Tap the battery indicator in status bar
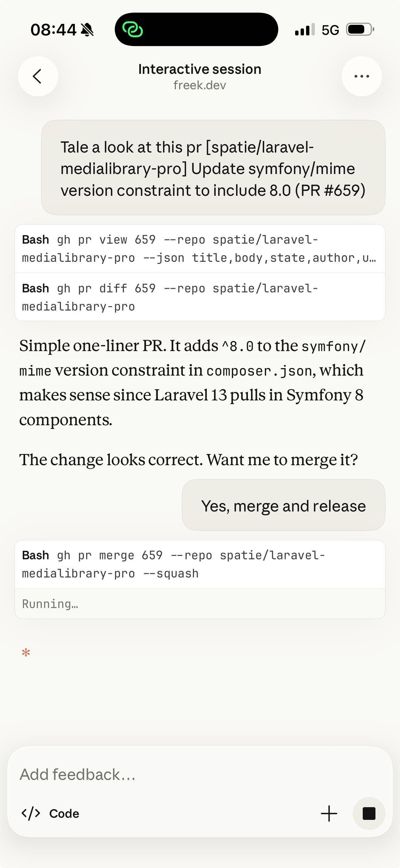This screenshot has height=868, width=400. pyautogui.click(x=360, y=30)
